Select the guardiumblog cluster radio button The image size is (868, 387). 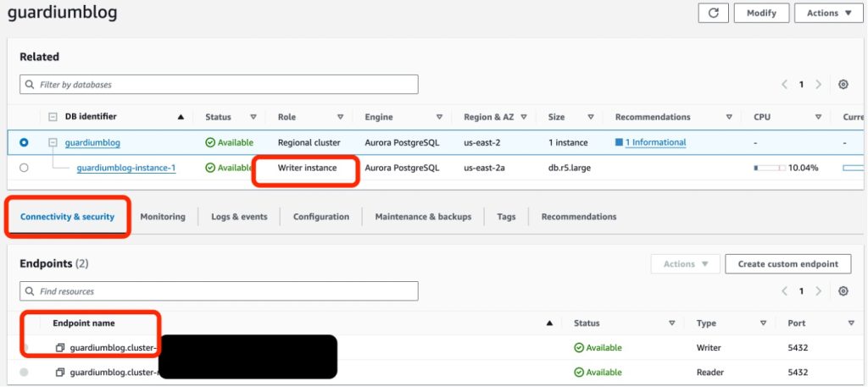point(24,142)
